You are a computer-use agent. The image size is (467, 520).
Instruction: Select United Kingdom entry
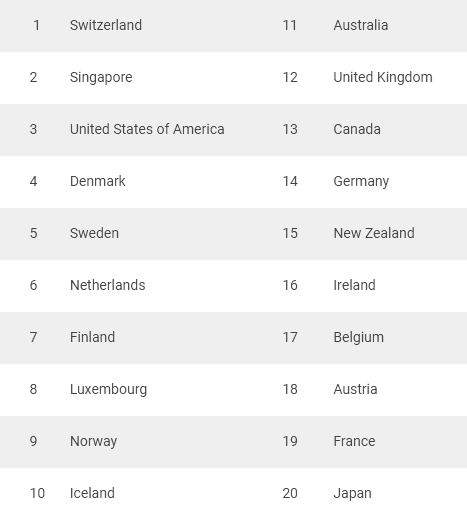click(383, 78)
